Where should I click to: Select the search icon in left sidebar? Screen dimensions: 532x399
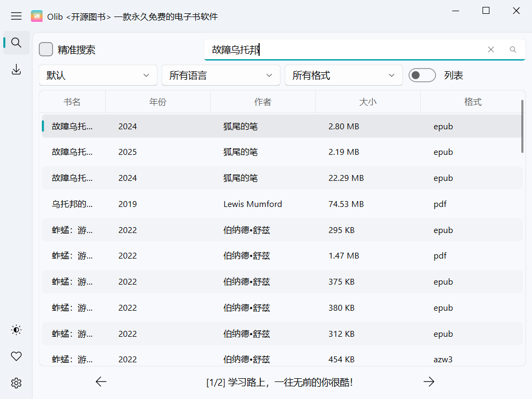pos(16,43)
